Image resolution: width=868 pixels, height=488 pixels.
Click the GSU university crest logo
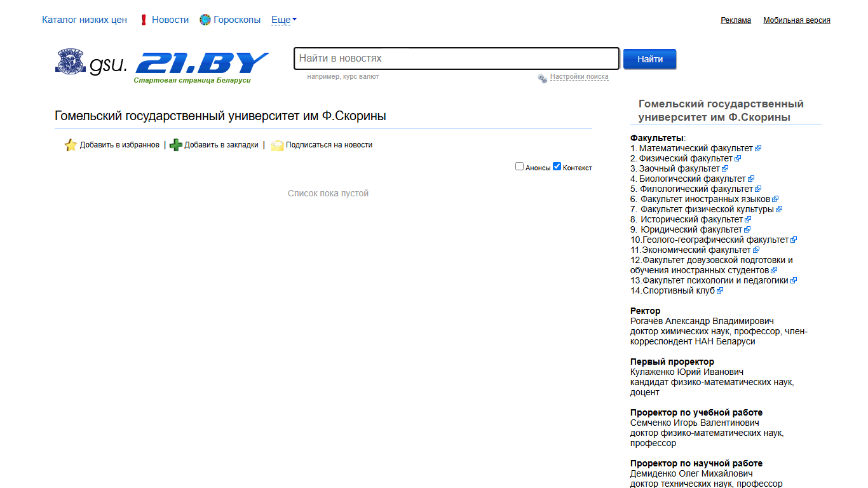pos(71,62)
